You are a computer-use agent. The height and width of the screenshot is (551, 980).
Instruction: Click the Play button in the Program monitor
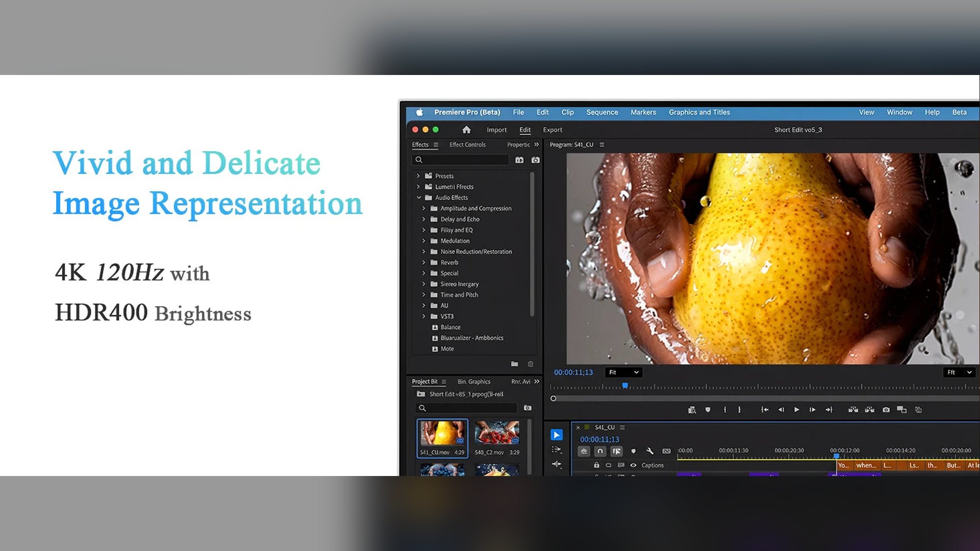coord(796,410)
